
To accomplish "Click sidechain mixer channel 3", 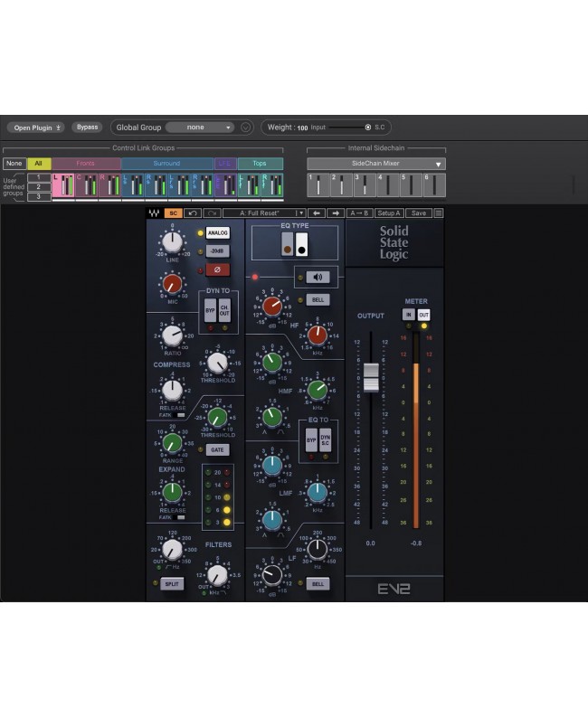I will pos(365,185).
